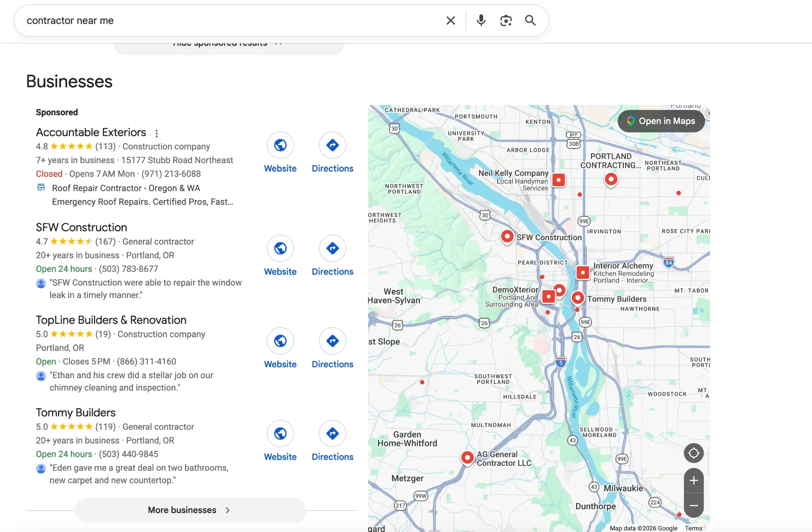Click TopLine phone (866) 311-4160
812x532 pixels.
147,361
